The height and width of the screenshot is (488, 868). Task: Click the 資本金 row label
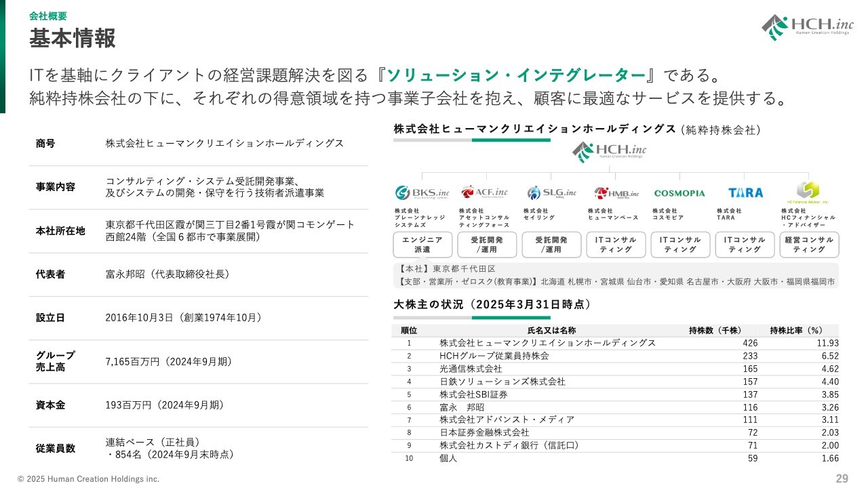[x=50, y=405]
